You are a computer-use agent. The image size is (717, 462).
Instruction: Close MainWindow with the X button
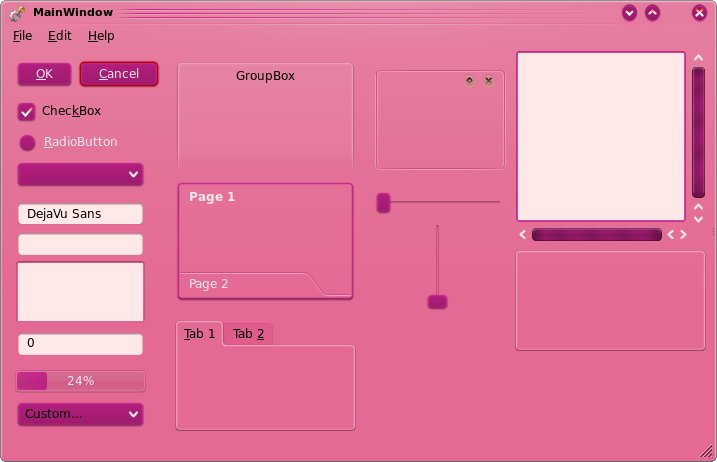699,13
